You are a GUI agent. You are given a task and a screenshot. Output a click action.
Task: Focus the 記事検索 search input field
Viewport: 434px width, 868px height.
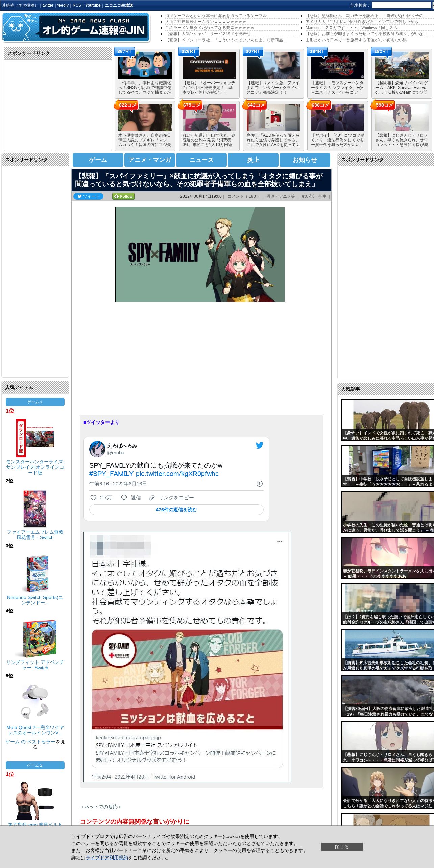[401, 5]
